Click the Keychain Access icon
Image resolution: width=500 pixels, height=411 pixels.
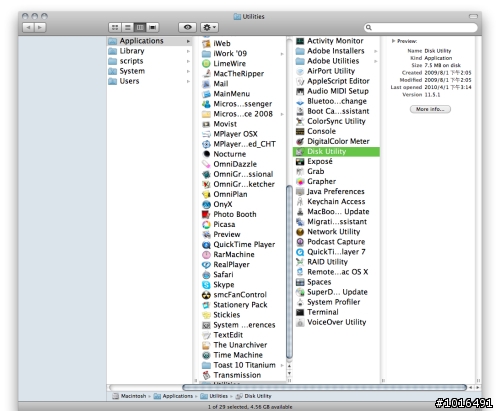click(300, 202)
